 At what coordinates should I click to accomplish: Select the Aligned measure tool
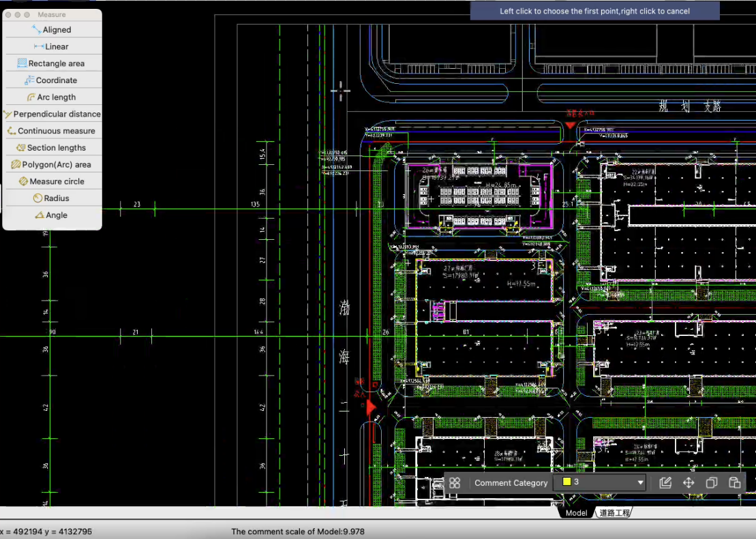52,30
